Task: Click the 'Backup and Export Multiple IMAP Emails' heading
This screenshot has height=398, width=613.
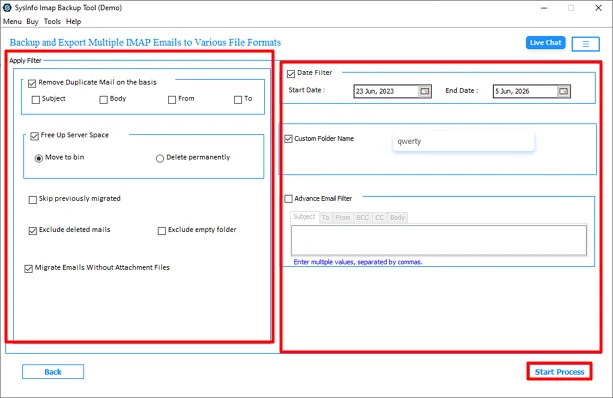Action: pos(145,42)
